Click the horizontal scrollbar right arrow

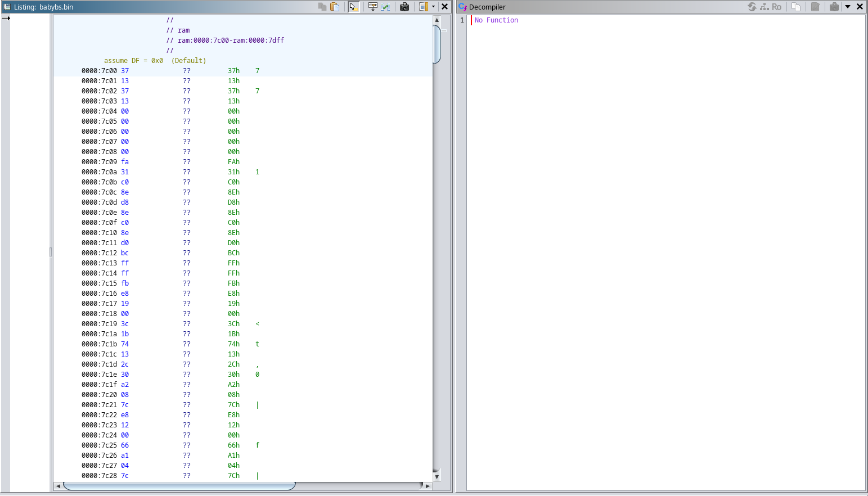pyautogui.click(x=428, y=486)
